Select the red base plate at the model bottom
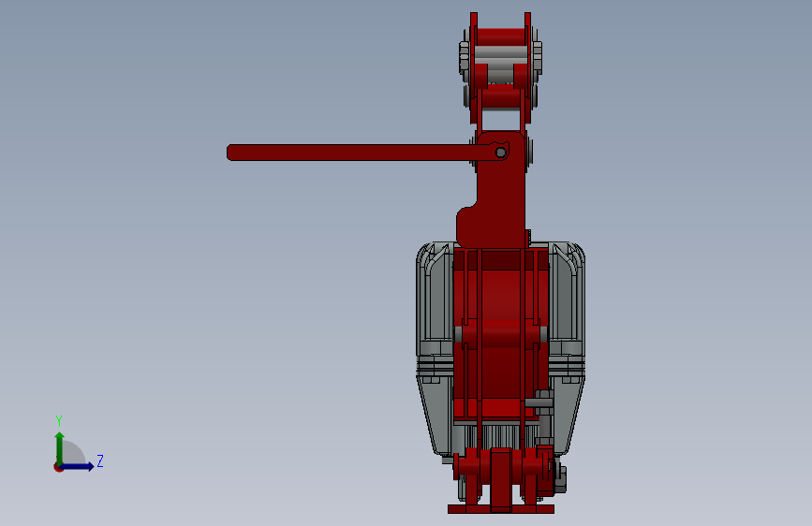 [x=501, y=509]
